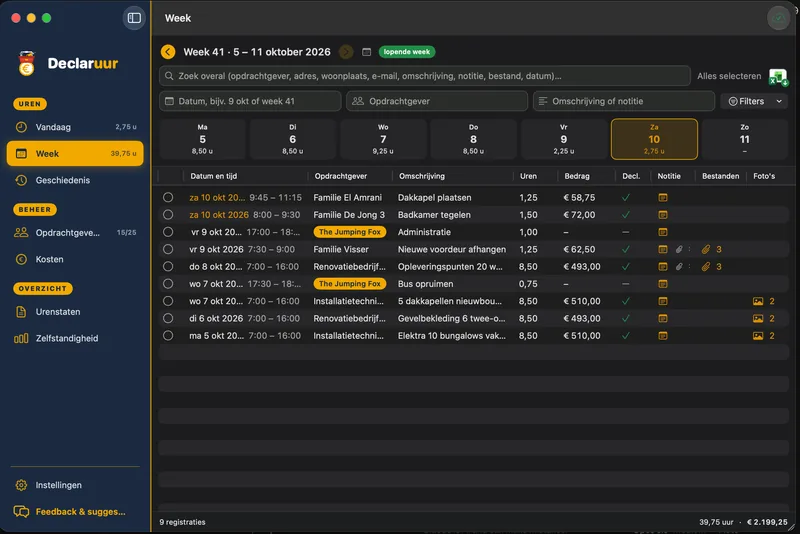Image resolution: width=800 pixels, height=534 pixels.
Task: Open photos icon for Gevelbekleding row
Action: 758,318
